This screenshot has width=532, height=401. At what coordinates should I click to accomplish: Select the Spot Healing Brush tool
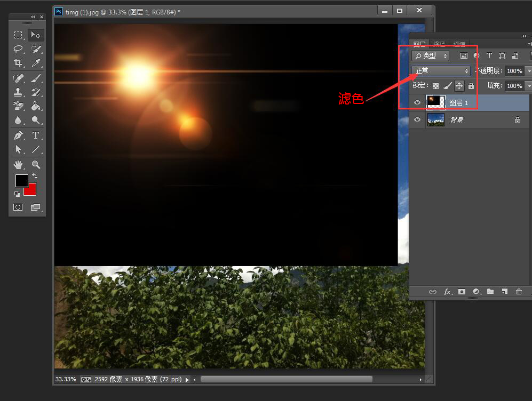click(x=18, y=78)
